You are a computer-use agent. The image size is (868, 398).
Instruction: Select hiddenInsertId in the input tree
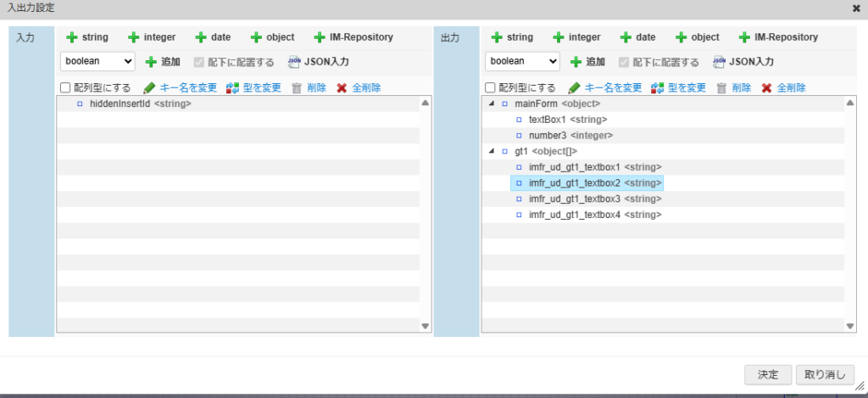click(x=139, y=104)
